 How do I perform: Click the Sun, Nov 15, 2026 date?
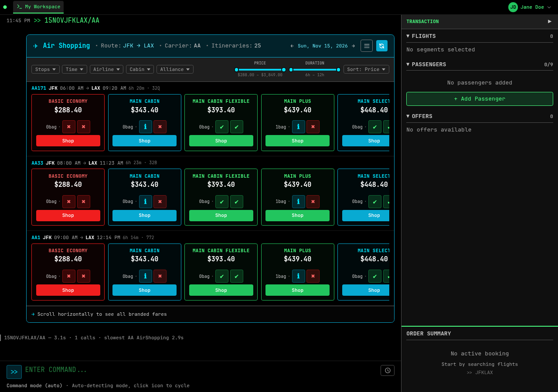[323, 46]
